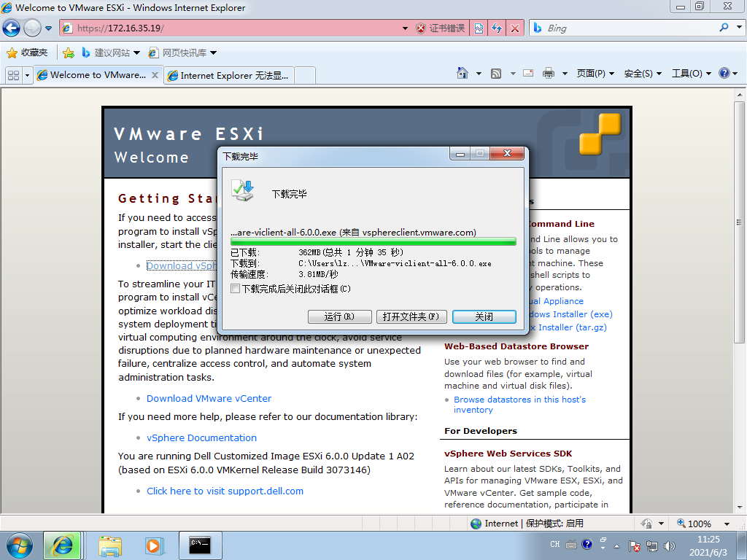Screen dimensions: 747x560
Task: Click the Action Center flag tray icon
Action: click(635, 545)
